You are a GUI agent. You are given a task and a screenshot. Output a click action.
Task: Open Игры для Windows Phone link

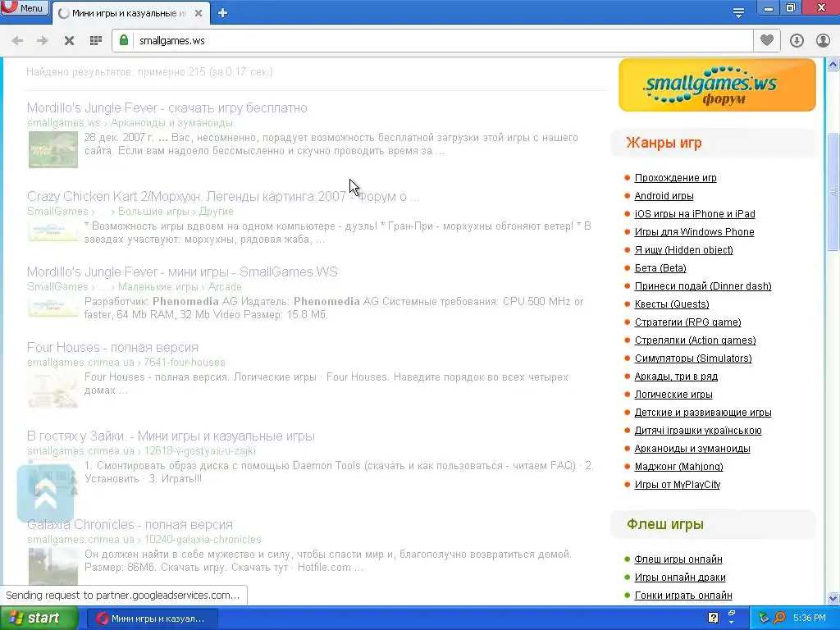[x=694, y=232]
